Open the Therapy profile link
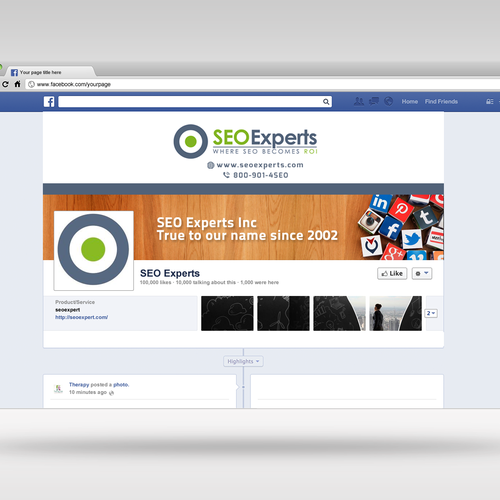This screenshot has width=500, height=500. click(x=79, y=385)
